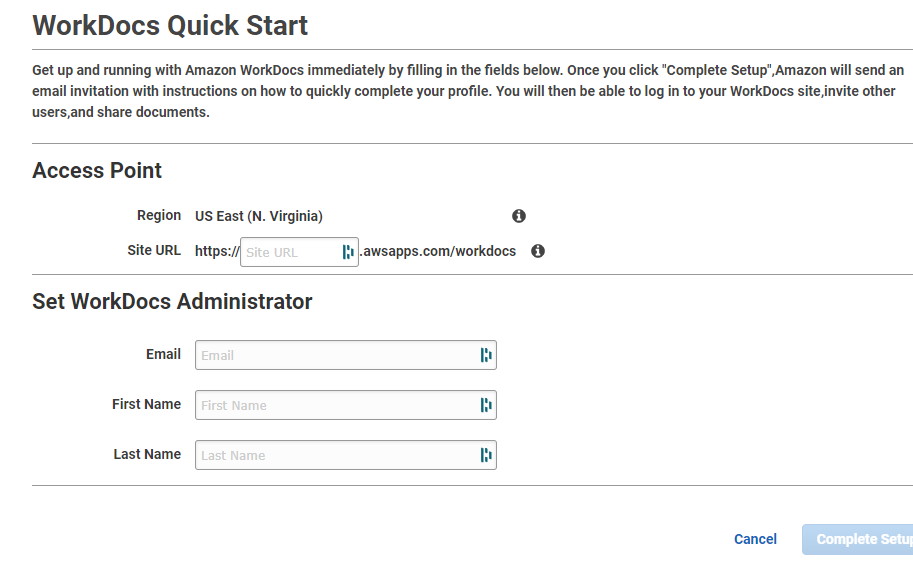This screenshot has height=583, width=913.
Task: Click the Site URL label text
Action: (x=155, y=250)
